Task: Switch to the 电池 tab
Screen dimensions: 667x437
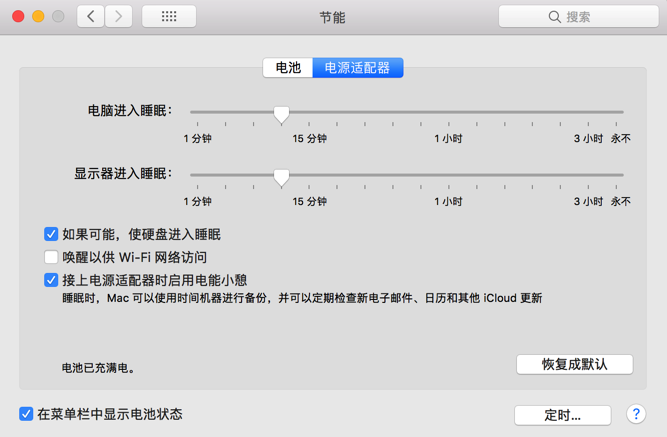Action: (x=288, y=68)
